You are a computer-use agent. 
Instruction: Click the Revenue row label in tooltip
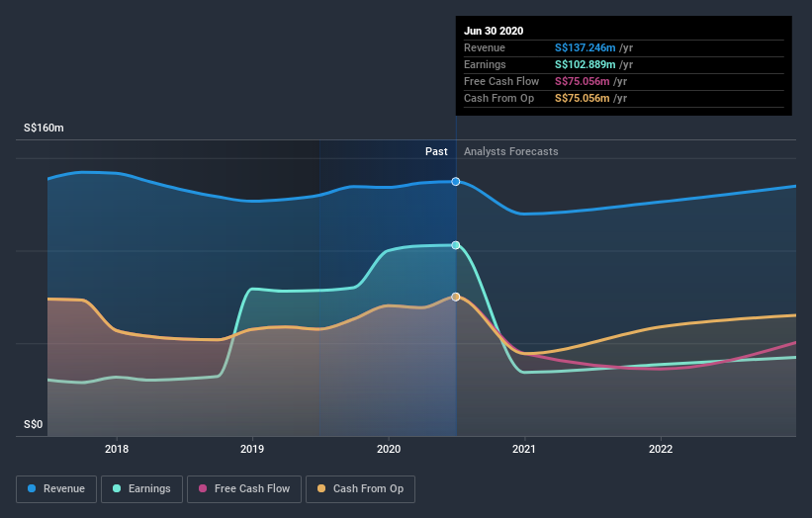[x=485, y=48]
